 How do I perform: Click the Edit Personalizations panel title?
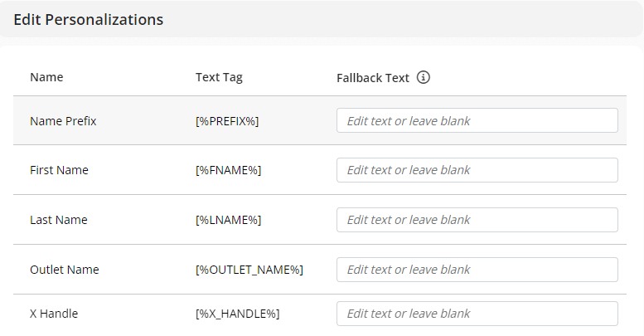88,20
